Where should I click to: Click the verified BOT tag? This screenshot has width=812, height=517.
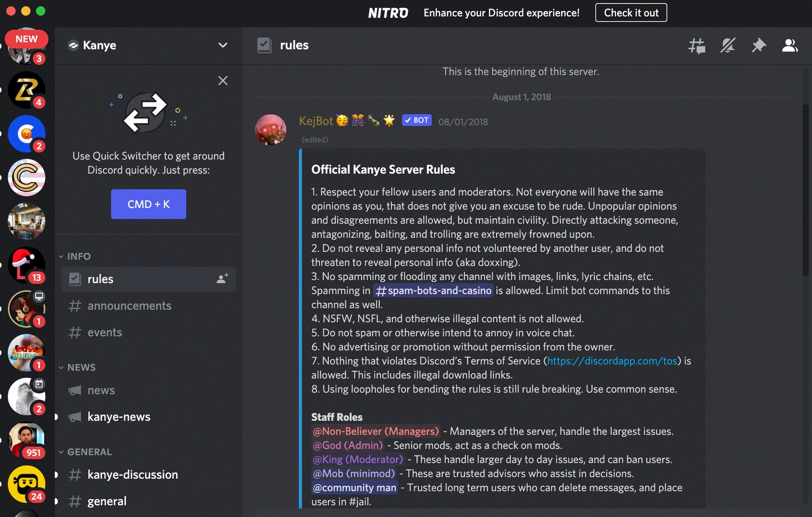click(x=417, y=120)
